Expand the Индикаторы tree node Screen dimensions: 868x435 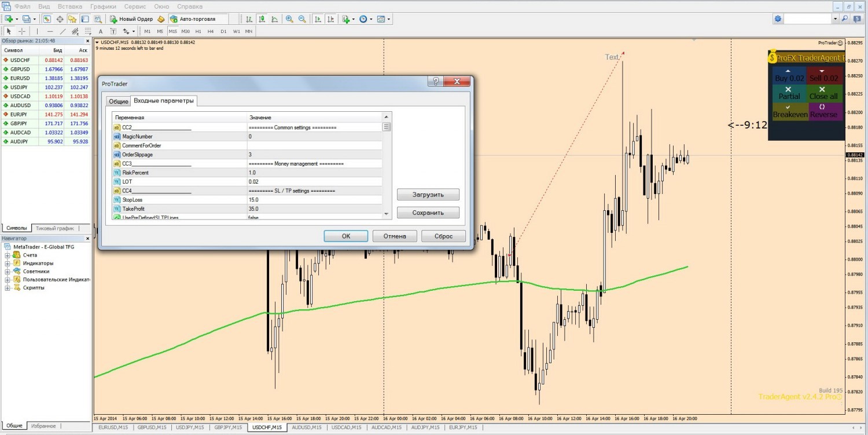tap(8, 264)
